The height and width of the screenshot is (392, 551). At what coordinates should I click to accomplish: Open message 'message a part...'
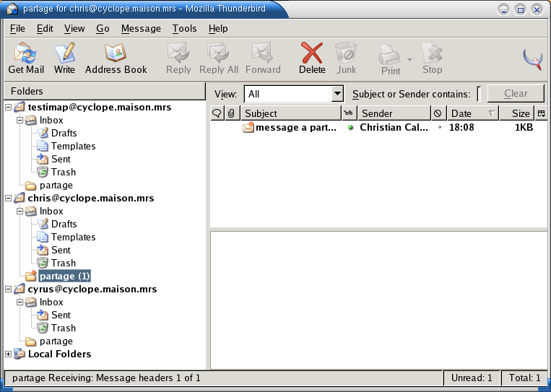click(x=296, y=128)
